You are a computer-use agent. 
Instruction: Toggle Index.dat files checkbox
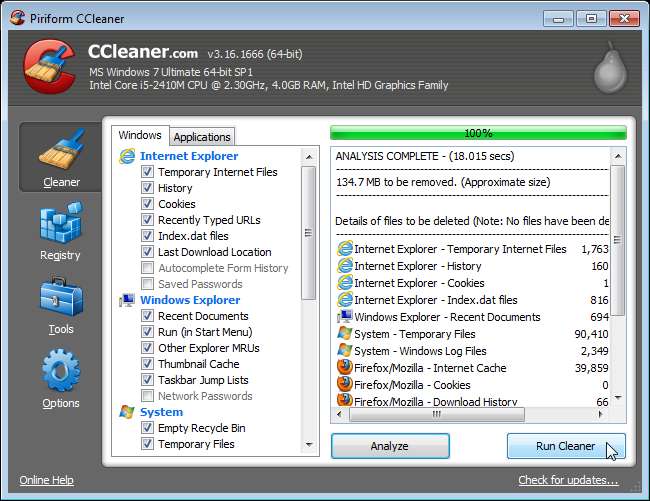click(147, 236)
